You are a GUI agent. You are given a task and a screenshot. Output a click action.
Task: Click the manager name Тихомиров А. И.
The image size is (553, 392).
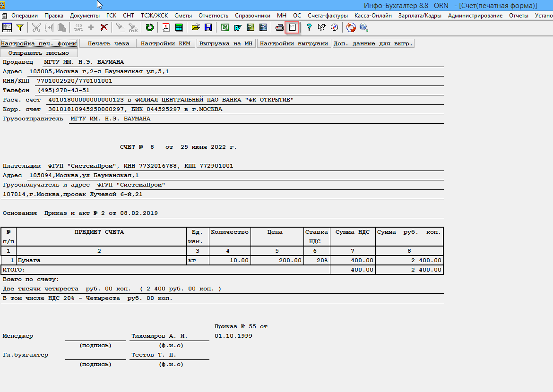(159, 336)
